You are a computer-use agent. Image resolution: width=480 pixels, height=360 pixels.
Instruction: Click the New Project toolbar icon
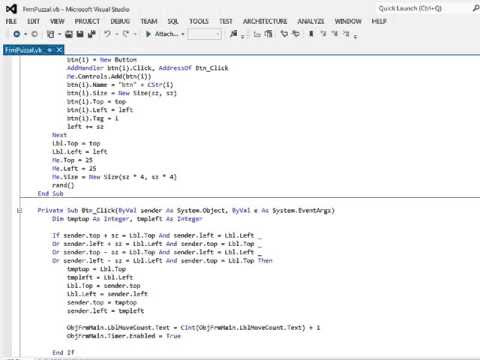[51, 34]
